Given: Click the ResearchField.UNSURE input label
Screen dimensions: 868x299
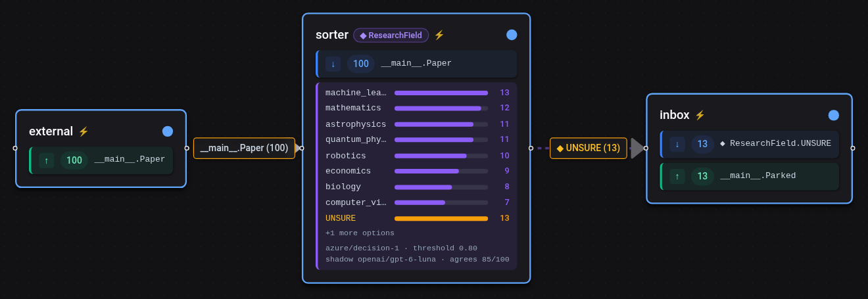Looking at the screenshot, I should coord(775,143).
